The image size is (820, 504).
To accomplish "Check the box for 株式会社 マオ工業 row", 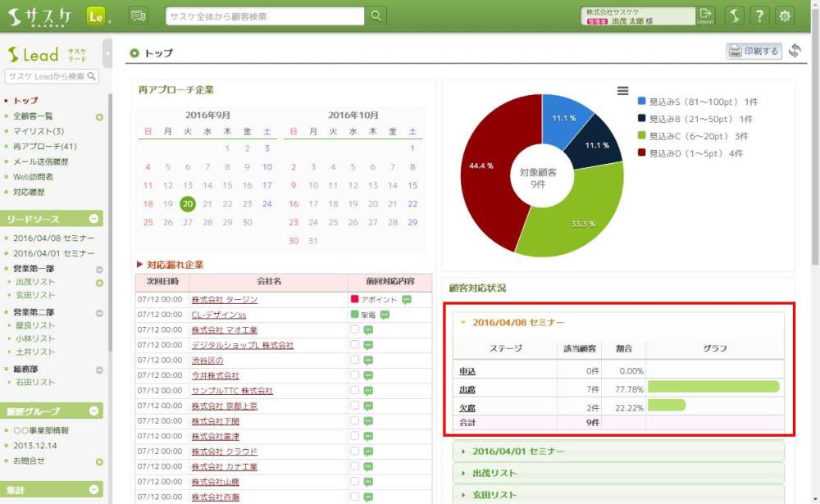I will pyautogui.click(x=354, y=330).
